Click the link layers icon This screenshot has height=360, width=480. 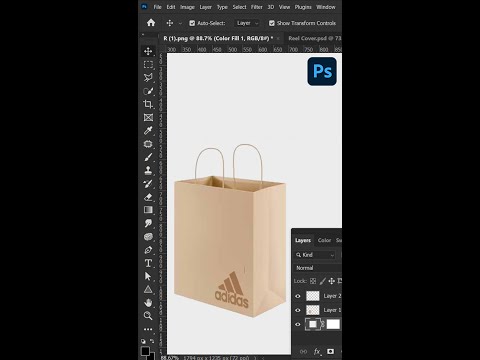[x=303, y=351]
